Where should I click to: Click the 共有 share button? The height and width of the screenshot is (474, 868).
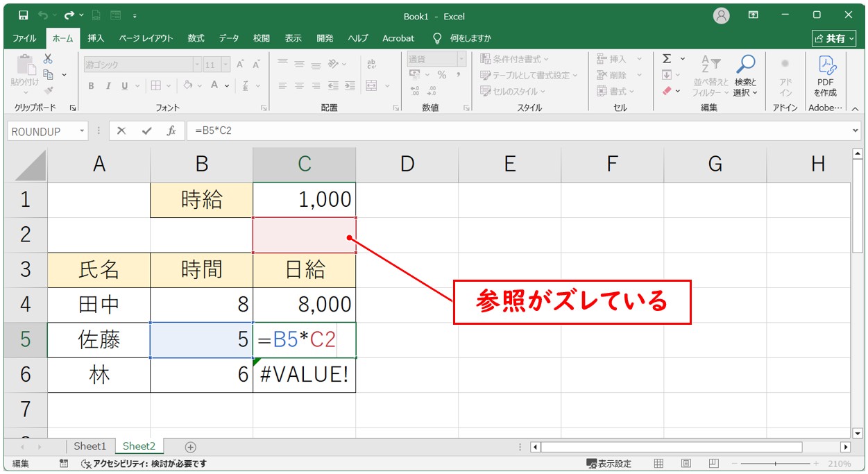pyautogui.click(x=834, y=38)
